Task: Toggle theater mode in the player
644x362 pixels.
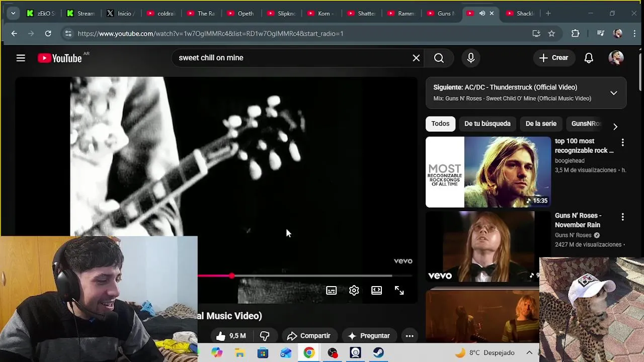Action: pos(376,291)
